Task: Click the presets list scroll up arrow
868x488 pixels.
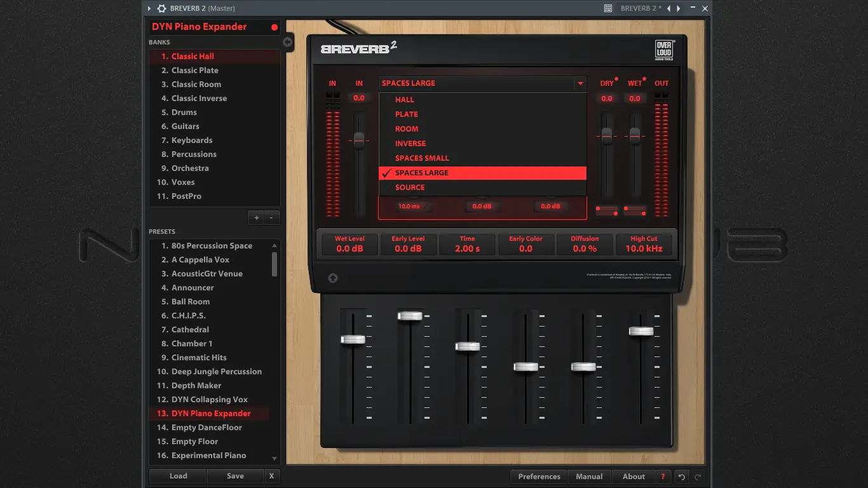Action: point(275,245)
